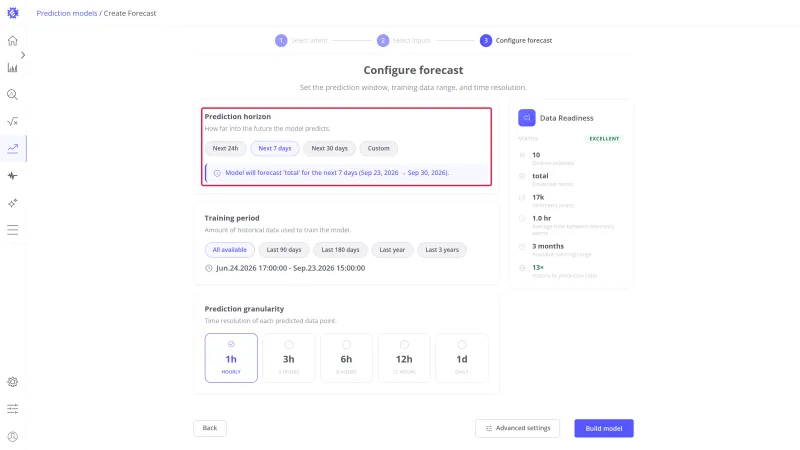The image size is (800, 450).
Task: Click the Back button
Action: tap(210, 428)
